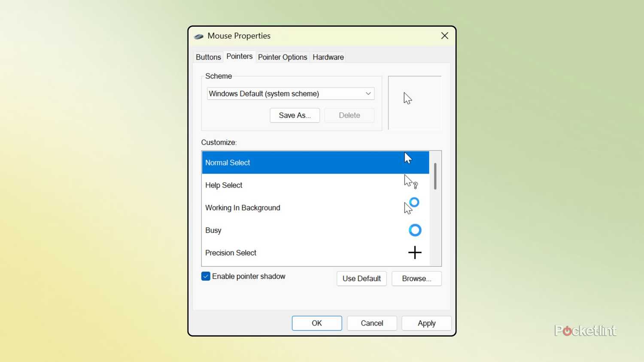Viewport: 644px width, 362px height.
Task: Select the Precision Select row
Action: (316, 253)
